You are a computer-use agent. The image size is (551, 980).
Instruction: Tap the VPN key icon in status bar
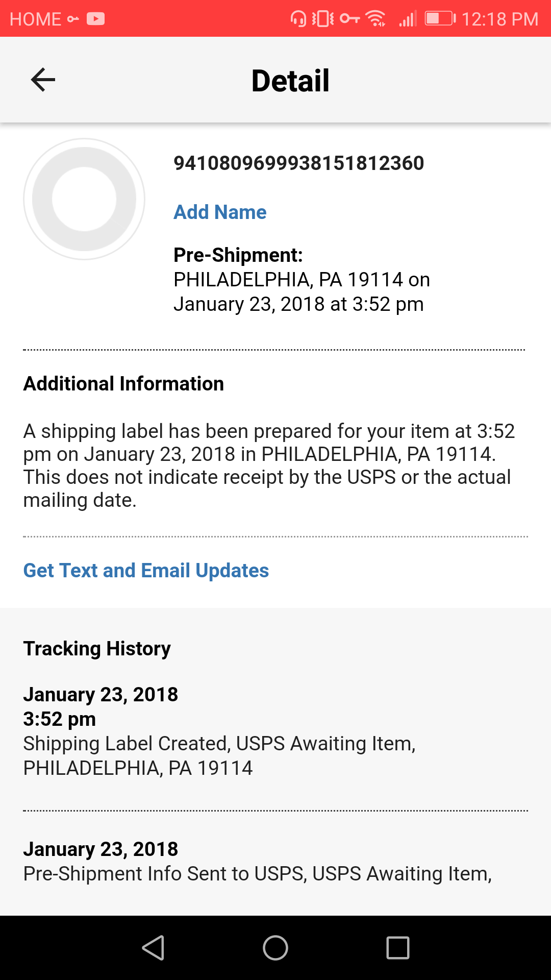pos(349,18)
